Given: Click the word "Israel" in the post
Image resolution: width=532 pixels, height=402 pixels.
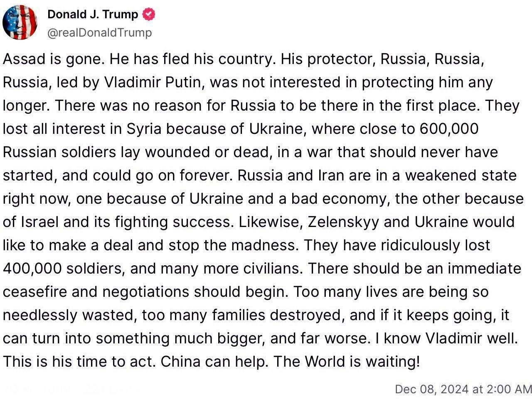Looking at the screenshot, I should [40, 222].
